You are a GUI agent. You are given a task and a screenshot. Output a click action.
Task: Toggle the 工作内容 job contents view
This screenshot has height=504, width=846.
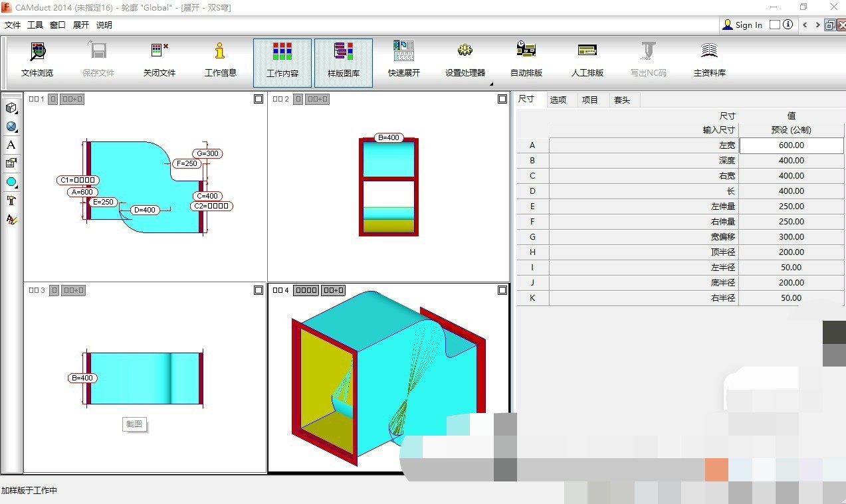282,62
